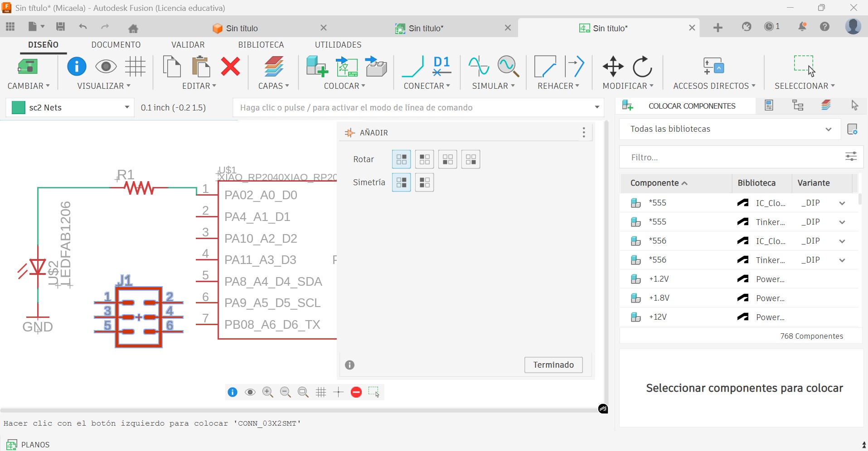Click the sine wave Simular icon
Image resolution: width=868 pixels, height=451 pixels.
tap(479, 67)
